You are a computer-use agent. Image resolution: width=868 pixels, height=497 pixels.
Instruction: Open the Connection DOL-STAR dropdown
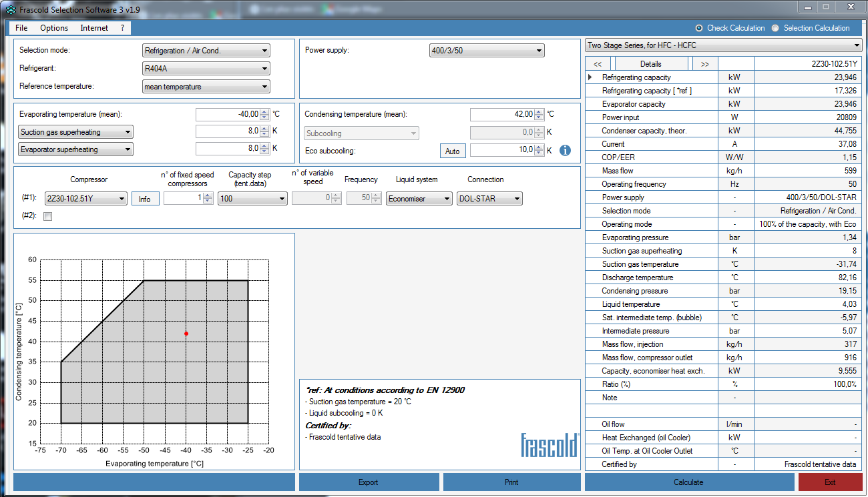click(x=489, y=198)
